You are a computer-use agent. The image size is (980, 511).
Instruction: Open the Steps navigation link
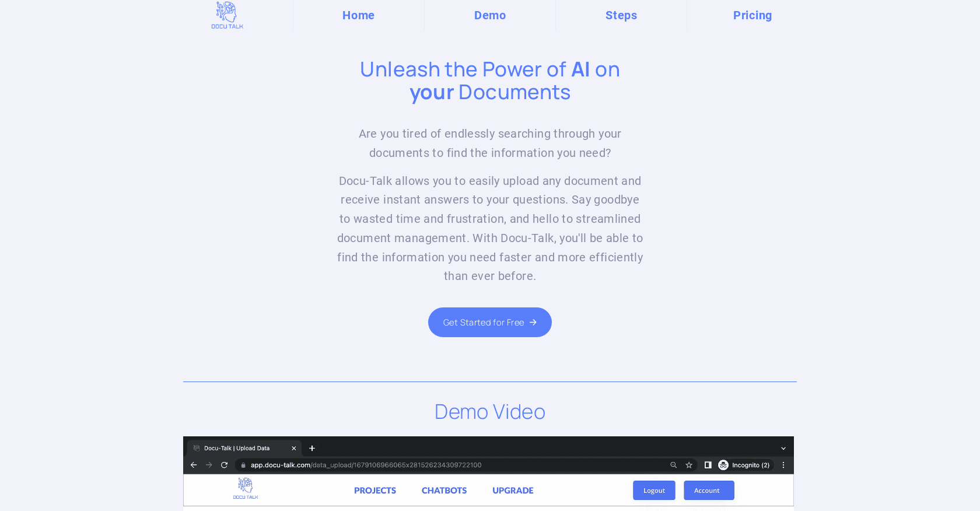(x=621, y=15)
